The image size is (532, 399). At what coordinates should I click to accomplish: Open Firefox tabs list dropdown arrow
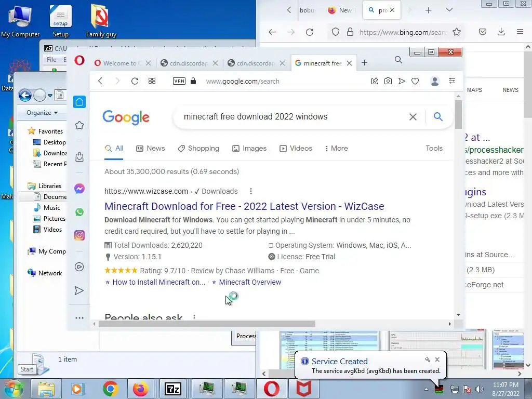pyautogui.click(x=449, y=10)
